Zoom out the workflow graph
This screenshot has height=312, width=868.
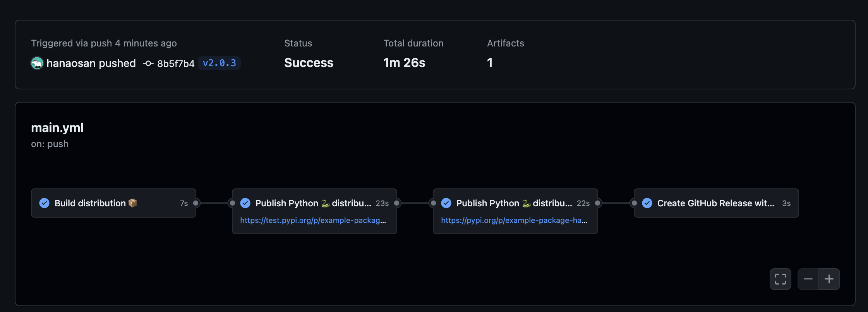click(808, 279)
